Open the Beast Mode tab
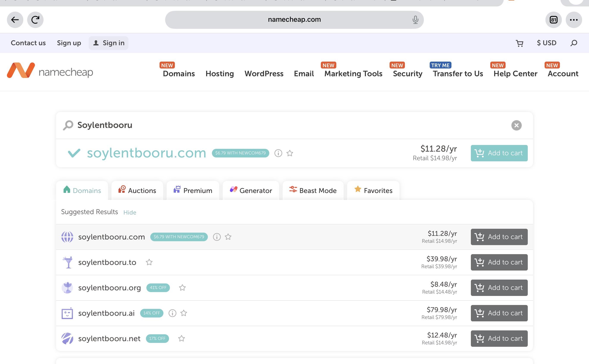Screen dimensions: 589x364 click(313, 190)
